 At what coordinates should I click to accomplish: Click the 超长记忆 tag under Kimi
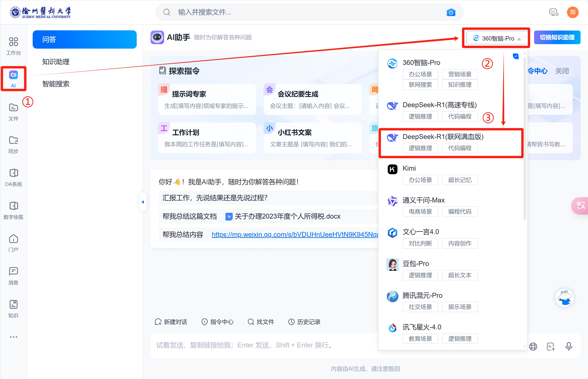(460, 180)
